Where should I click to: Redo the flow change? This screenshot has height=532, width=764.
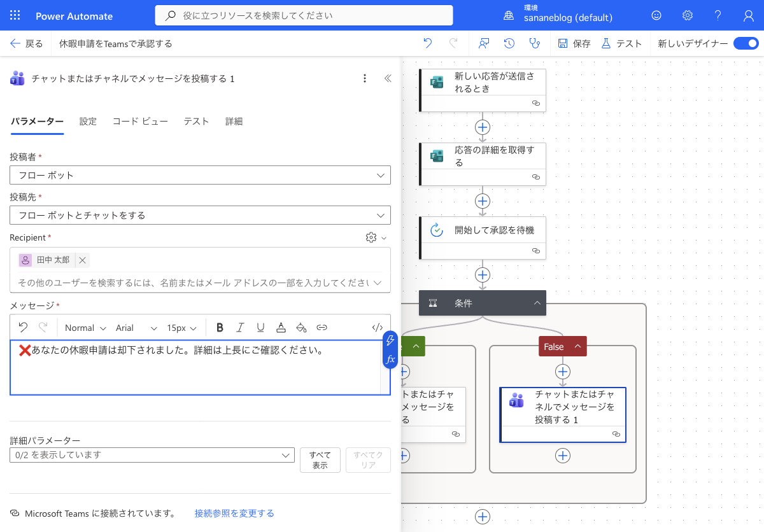(x=453, y=43)
